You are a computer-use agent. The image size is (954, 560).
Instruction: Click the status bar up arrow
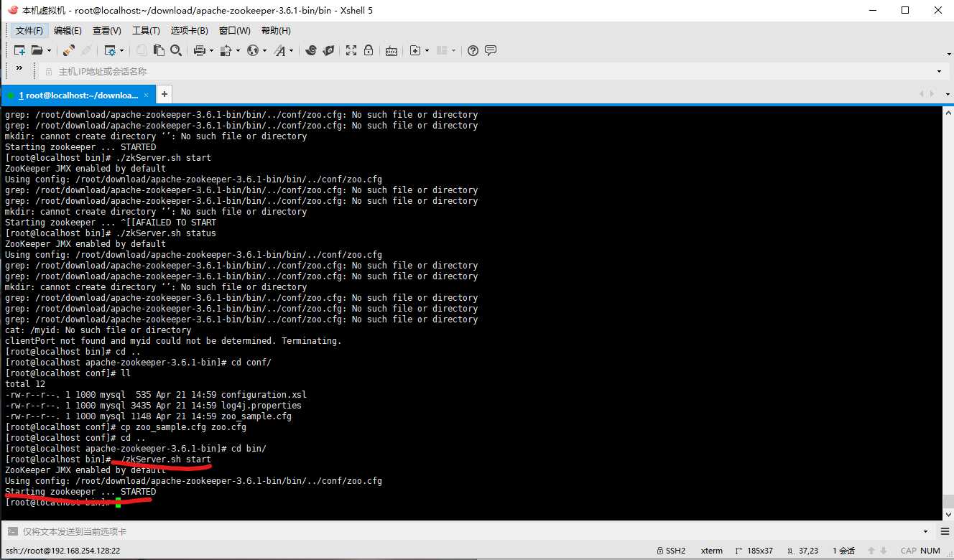click(872, 551)
